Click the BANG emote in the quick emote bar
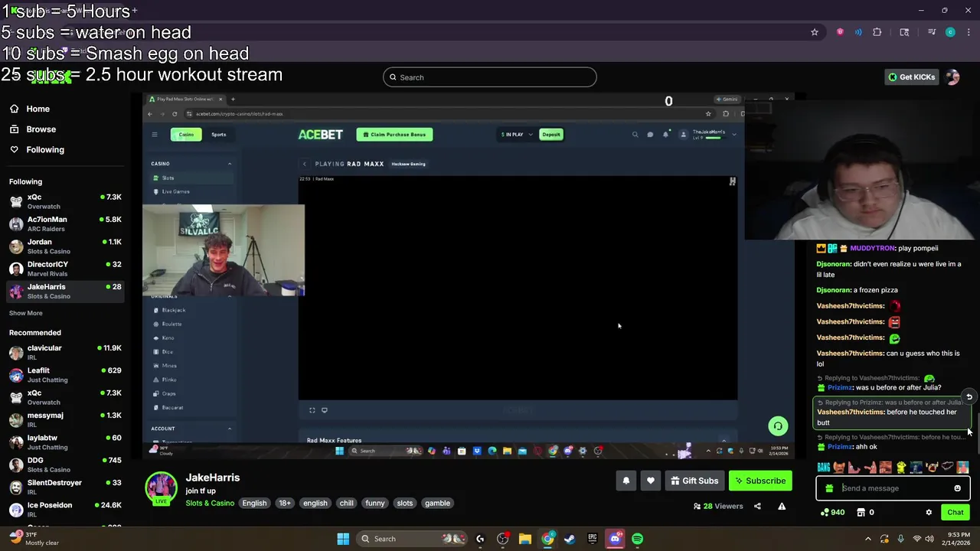 tap(824, 467)
